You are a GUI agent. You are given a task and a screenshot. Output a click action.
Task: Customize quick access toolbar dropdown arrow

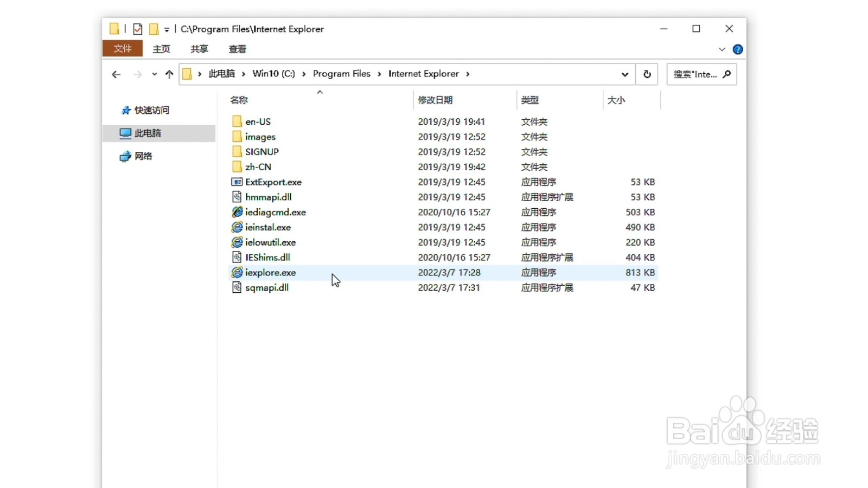pyautogui.click(x=167, y=30)
